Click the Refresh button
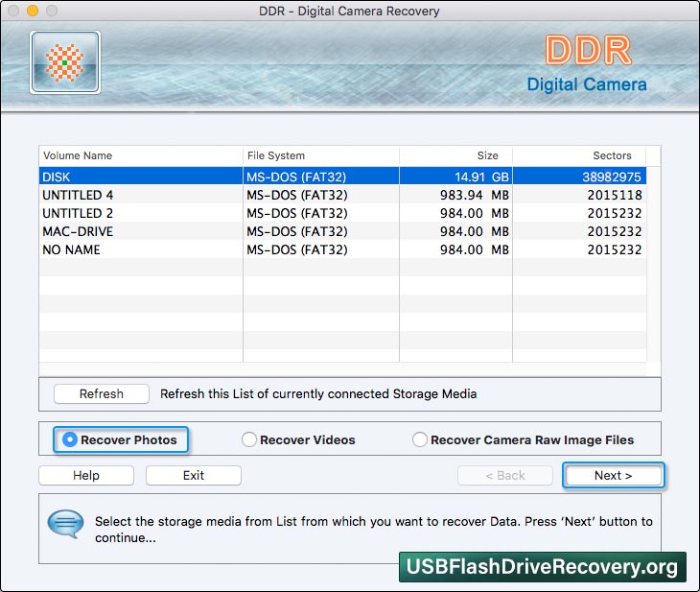700x592 pixels. coord(102,393)
